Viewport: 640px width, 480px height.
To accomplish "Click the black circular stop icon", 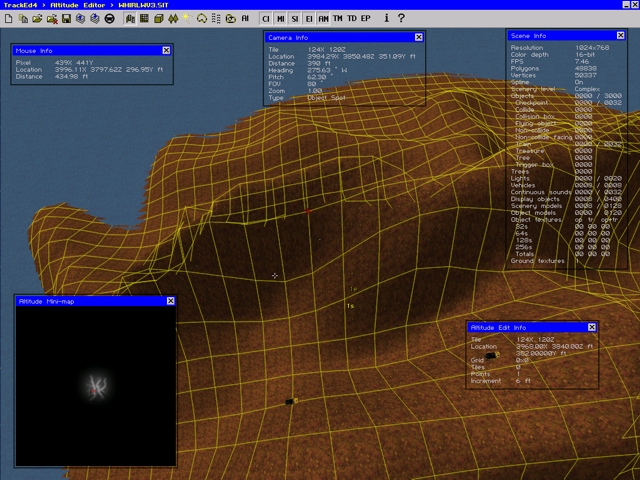I will 109,18.
